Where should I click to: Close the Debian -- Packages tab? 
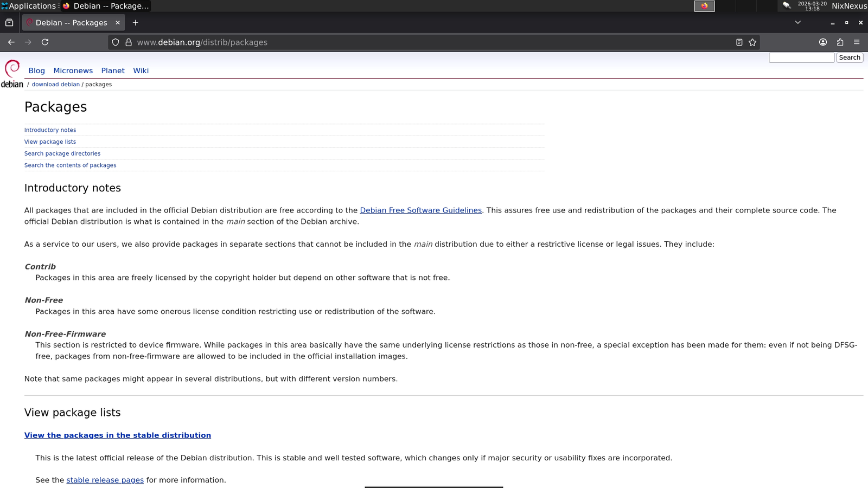[x=118, y=23]
